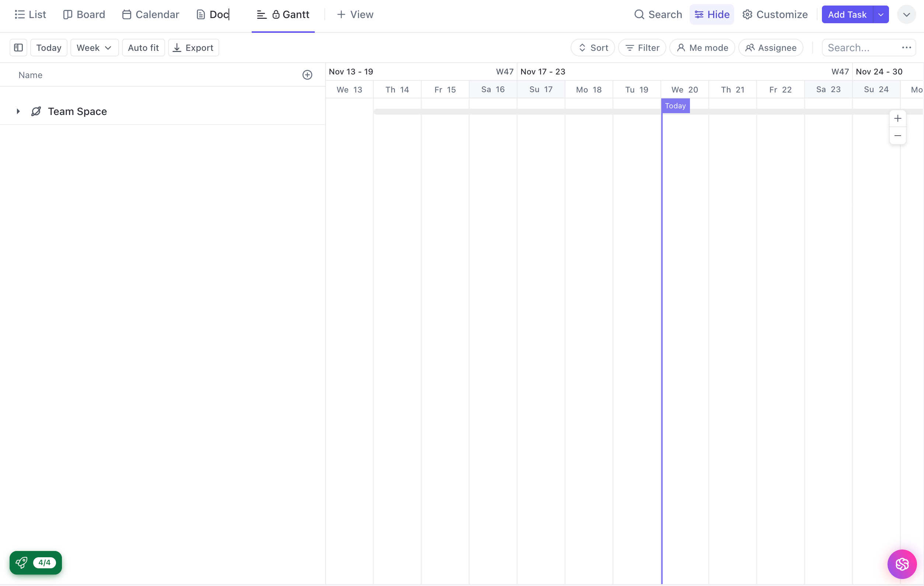Toggle the Assignee filter

[x=771, y=48]
